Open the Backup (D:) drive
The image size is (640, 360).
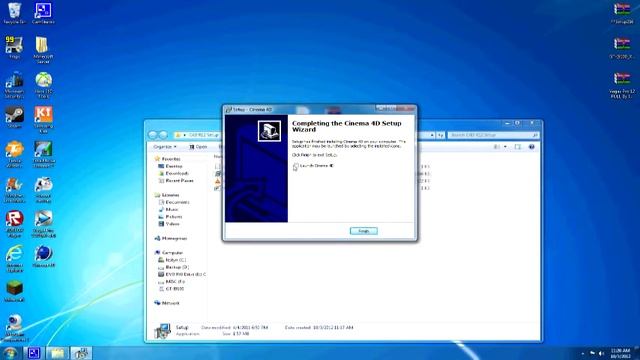(173, 267)
